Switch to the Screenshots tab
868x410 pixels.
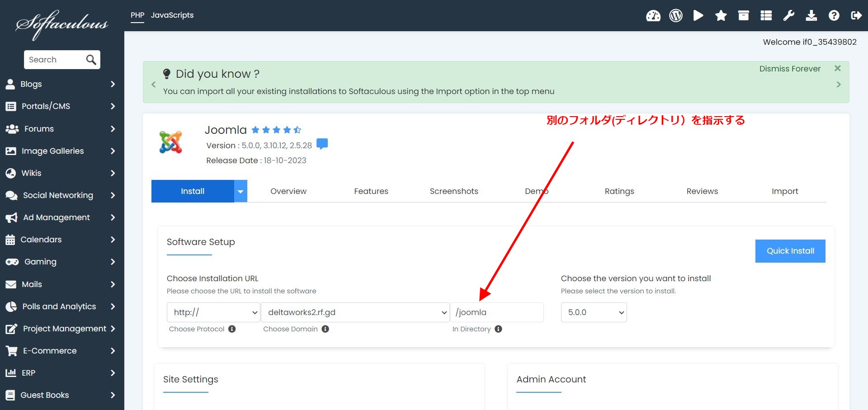[x=453, y=191]
